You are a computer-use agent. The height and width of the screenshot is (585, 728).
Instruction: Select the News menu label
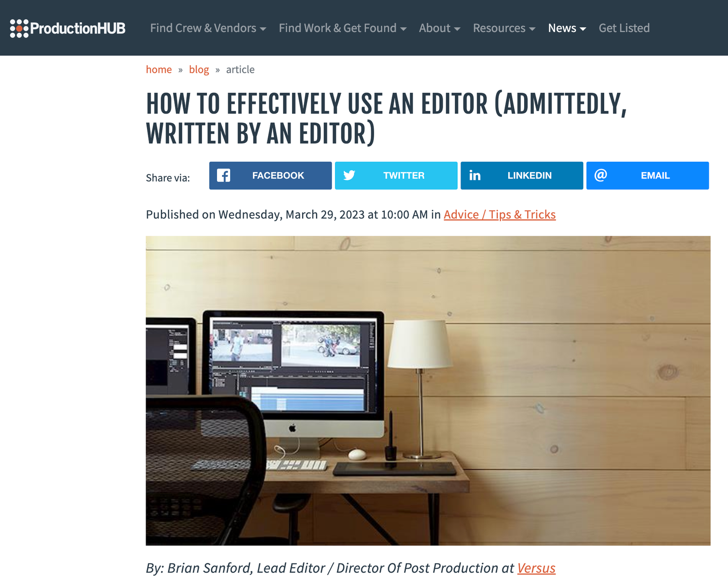point(562,28)
